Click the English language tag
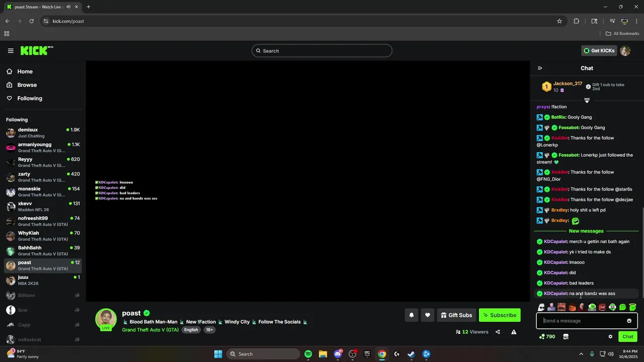644x362 pixels. tap(191, 330)
